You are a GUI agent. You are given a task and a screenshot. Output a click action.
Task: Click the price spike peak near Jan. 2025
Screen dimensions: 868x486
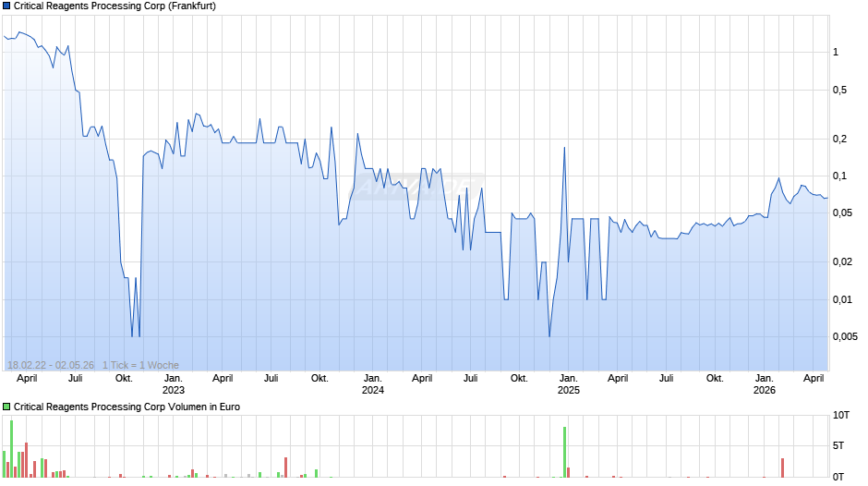[x=564, y=148]
